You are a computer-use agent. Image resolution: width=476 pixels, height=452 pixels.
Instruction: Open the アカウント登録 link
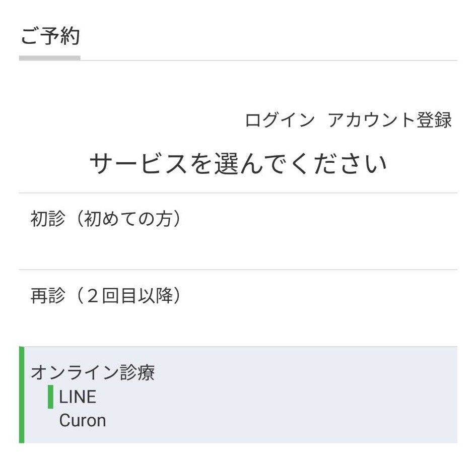pos(390,120)
